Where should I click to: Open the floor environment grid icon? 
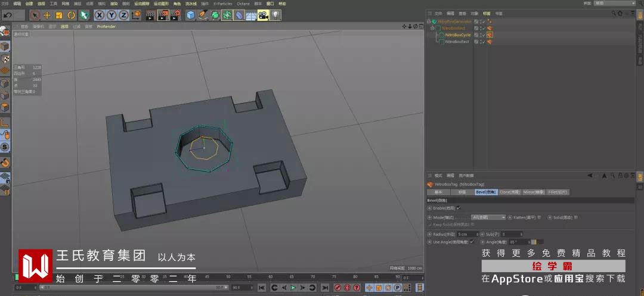click(x=251, y=15)
